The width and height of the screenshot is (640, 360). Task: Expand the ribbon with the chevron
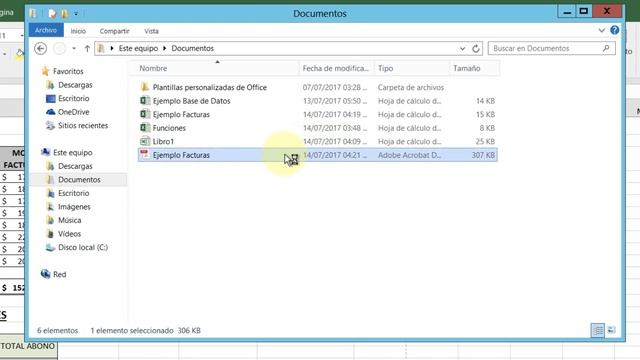point(602,30)
